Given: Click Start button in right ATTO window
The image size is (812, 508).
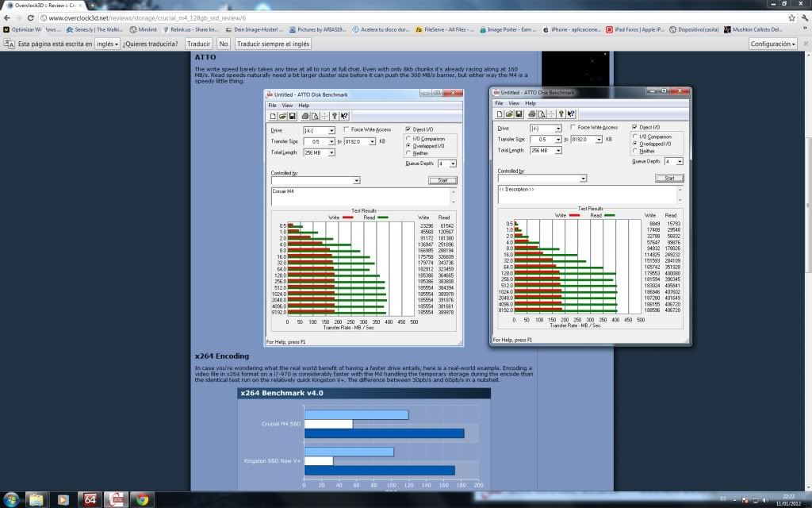Looking at the screenshot, I should tap(669, 178).
